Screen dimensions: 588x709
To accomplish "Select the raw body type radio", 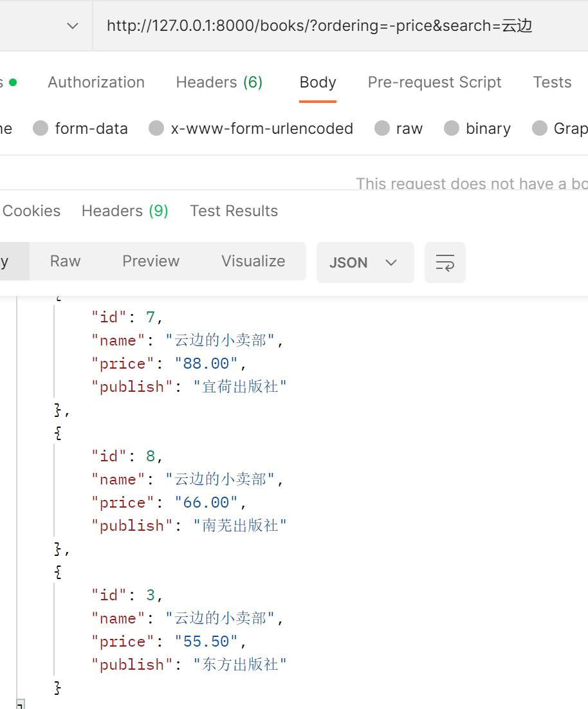I will click(x=382, y=129).
